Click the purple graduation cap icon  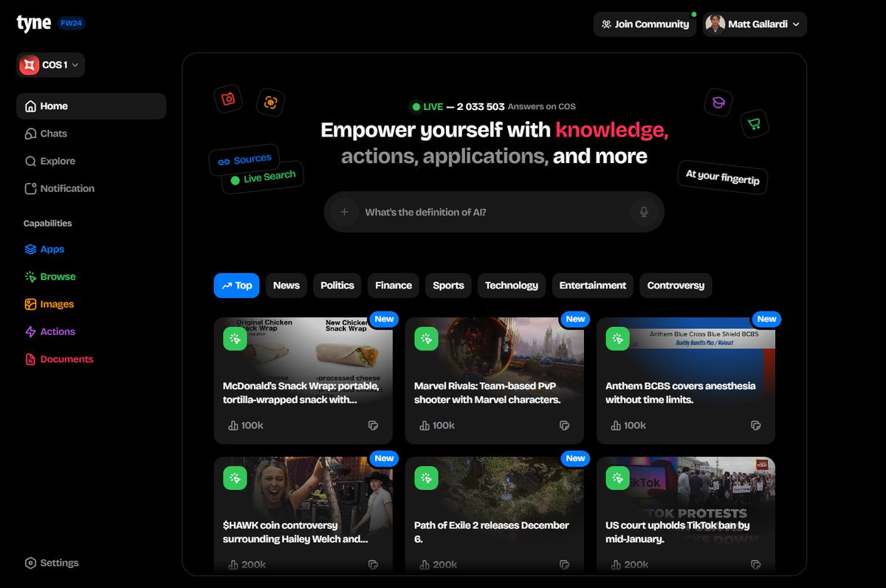718,103
